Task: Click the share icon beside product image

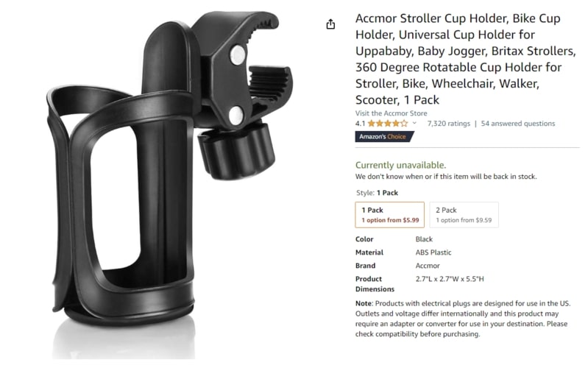Action: click(330, 24)
